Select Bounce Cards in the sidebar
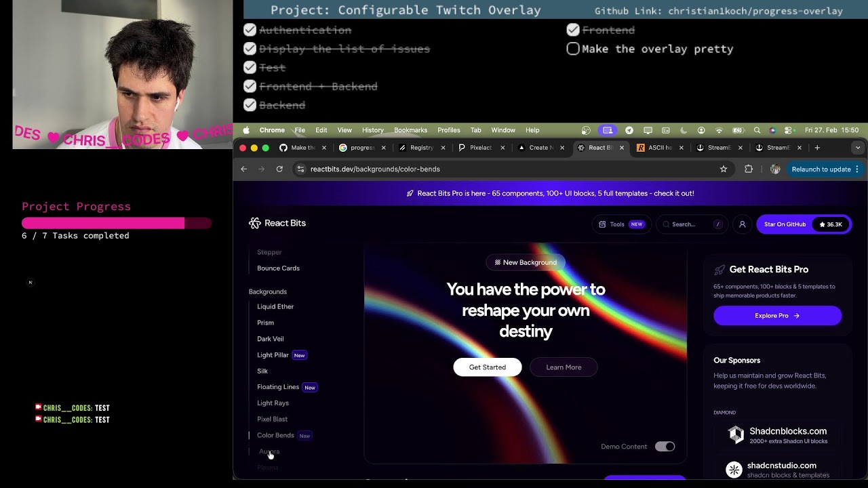Screen dimensions: 868x488 point(278,268)
